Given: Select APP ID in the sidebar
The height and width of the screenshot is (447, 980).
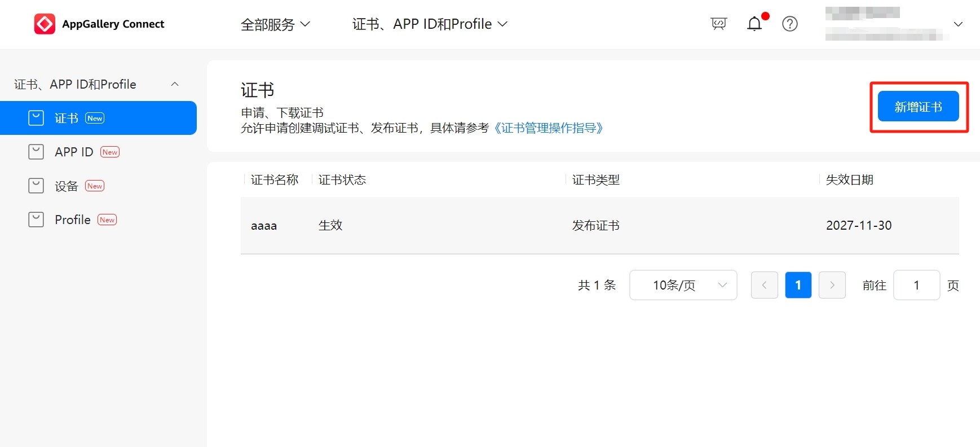Looking at the screenshot, I should tap(74, 152).
